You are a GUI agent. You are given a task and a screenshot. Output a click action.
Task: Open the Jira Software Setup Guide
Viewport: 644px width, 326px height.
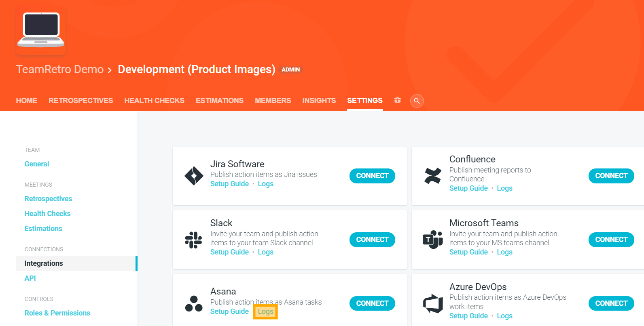[230, 184]
